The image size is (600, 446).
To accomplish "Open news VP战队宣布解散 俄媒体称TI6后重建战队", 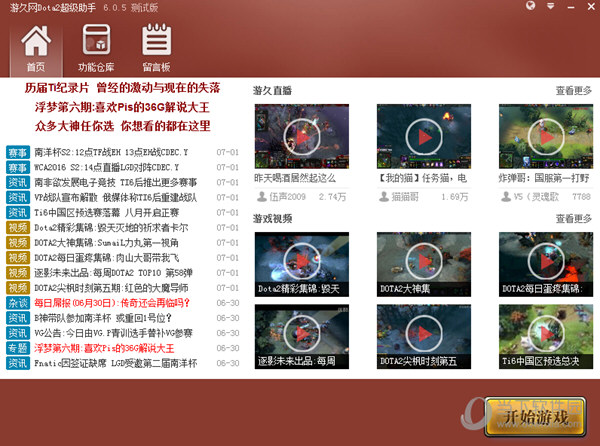I will [x=116, y=198].
